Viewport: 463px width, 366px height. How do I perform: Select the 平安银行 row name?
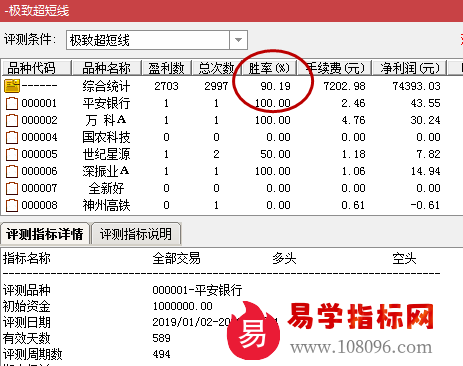point(106,103)
